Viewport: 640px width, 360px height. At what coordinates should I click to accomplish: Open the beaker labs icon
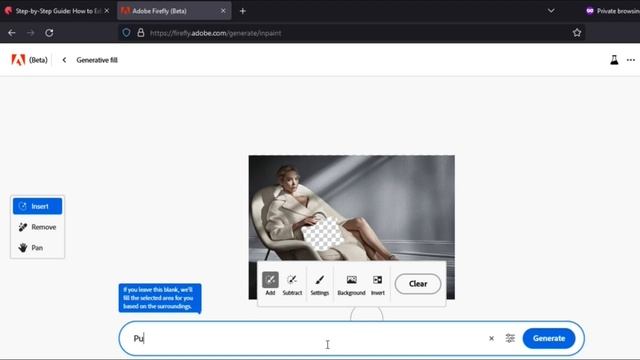(x=614, y=60)
